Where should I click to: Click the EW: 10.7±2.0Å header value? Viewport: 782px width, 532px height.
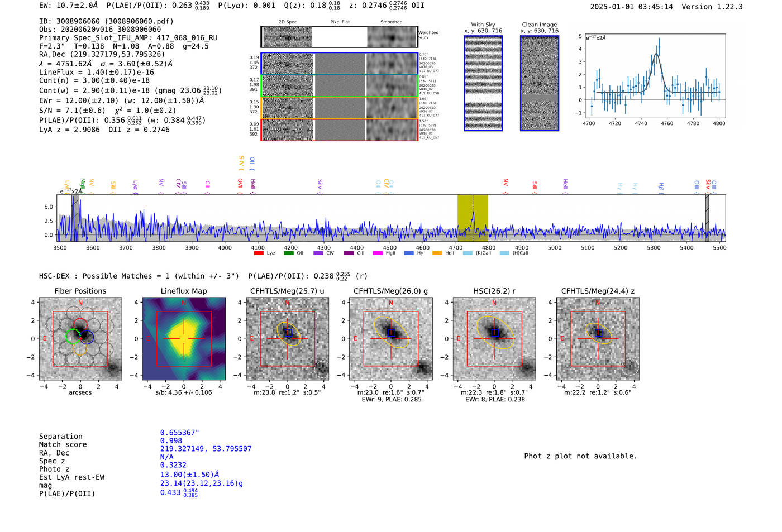[69, 6]
